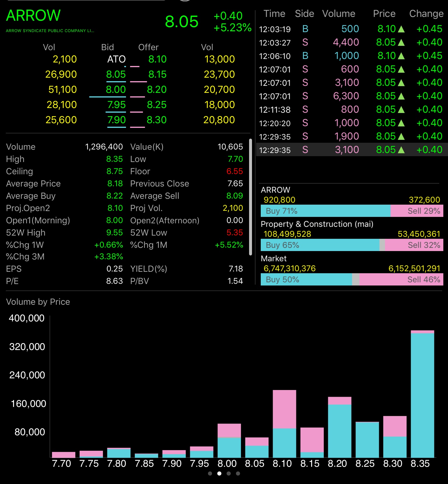Select the highlighted 12:29:35 trade of 3,100

click(x=352, y=150)
